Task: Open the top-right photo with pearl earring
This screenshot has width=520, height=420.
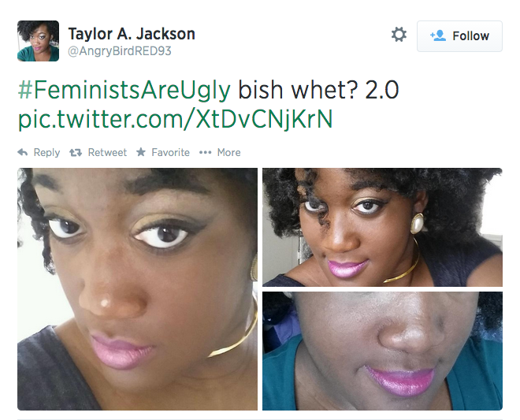Action: click(x=382, y=227)
